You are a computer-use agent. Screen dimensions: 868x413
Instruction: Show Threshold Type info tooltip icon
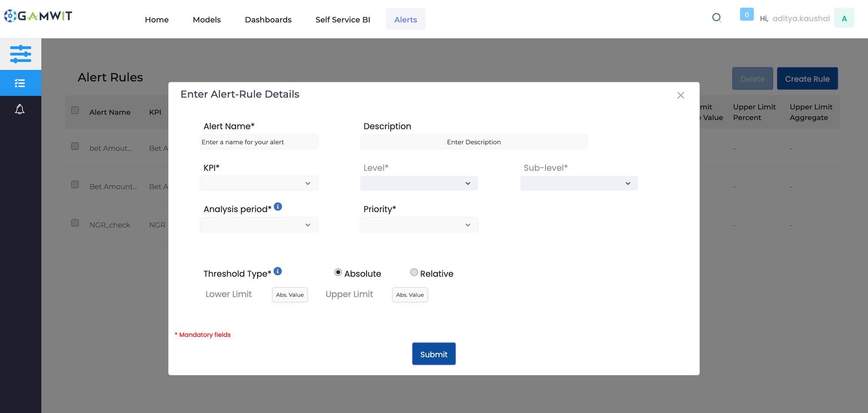point(278,272)
